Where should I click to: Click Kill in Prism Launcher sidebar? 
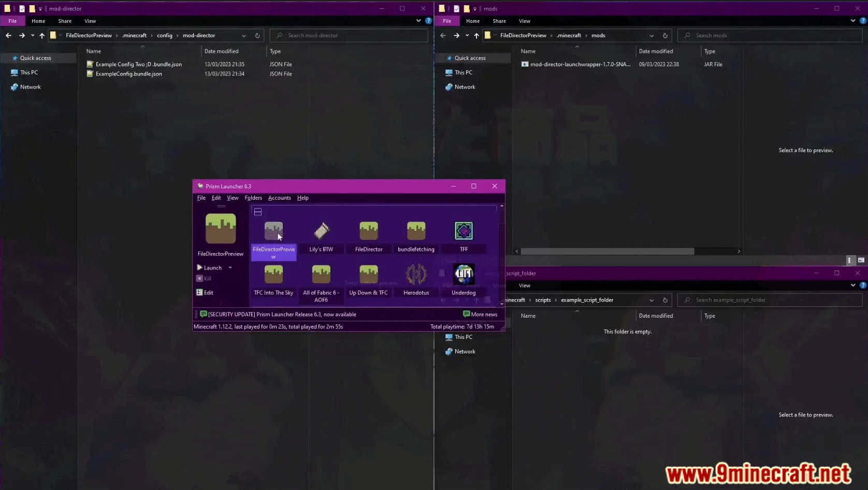pos(204,278)
